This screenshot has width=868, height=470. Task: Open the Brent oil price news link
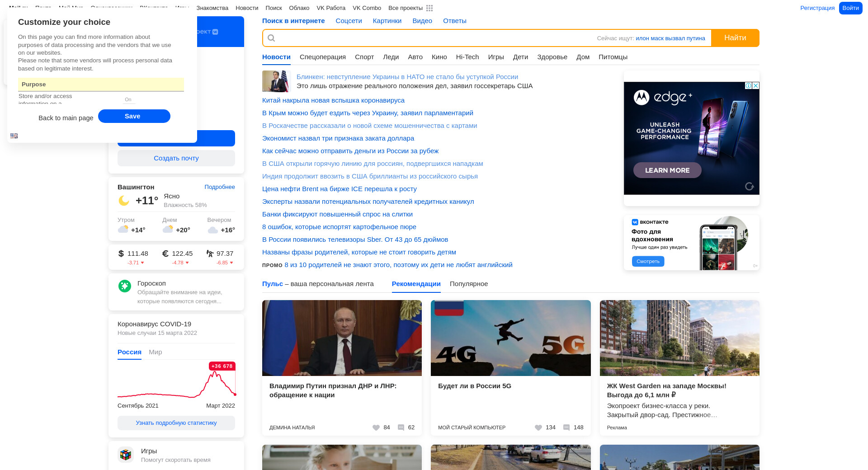click(340, 189)
